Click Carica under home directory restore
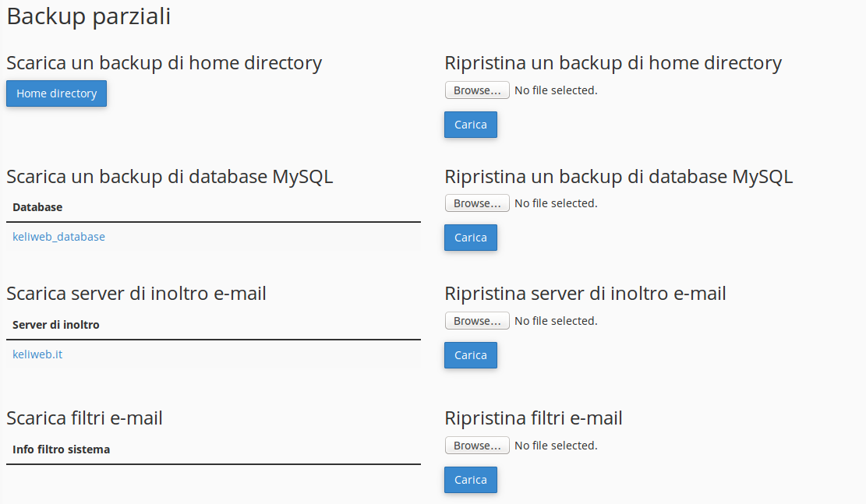The image size is (866, 504). tap(471, 125)
